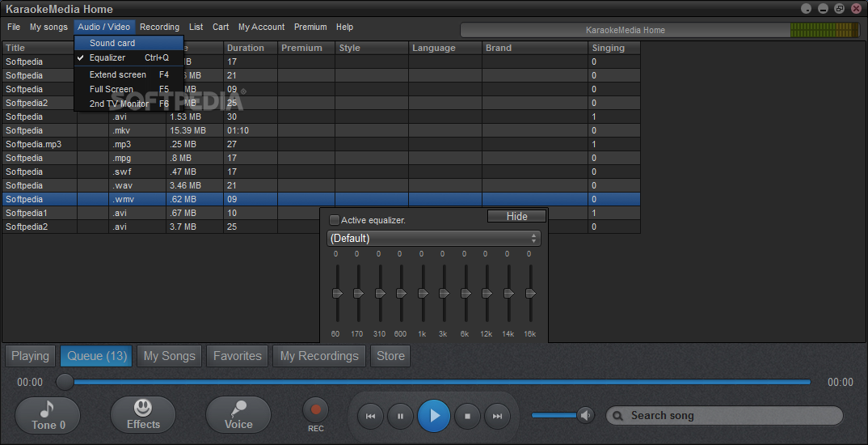The width and height of the screenshot is (868, 445).
Task: Sort by the Style column header
Action: tap(372, 48)
